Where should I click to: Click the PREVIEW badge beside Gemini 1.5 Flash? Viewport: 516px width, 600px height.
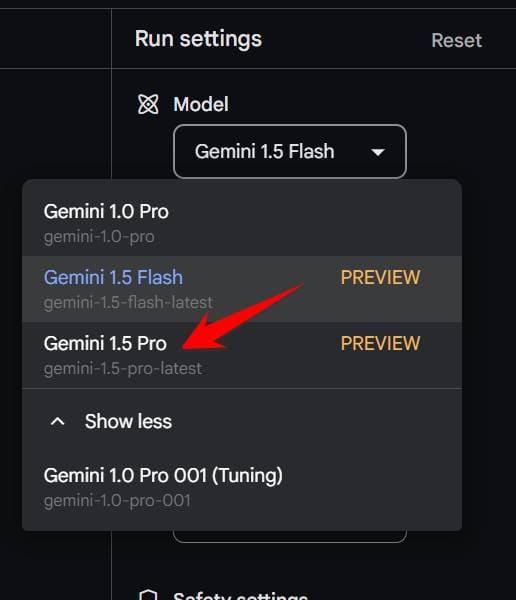[380, 277]
